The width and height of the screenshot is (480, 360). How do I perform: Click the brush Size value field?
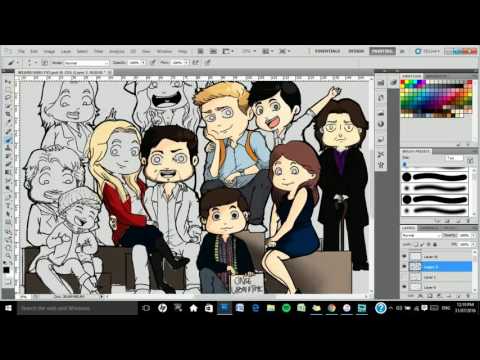454,158
